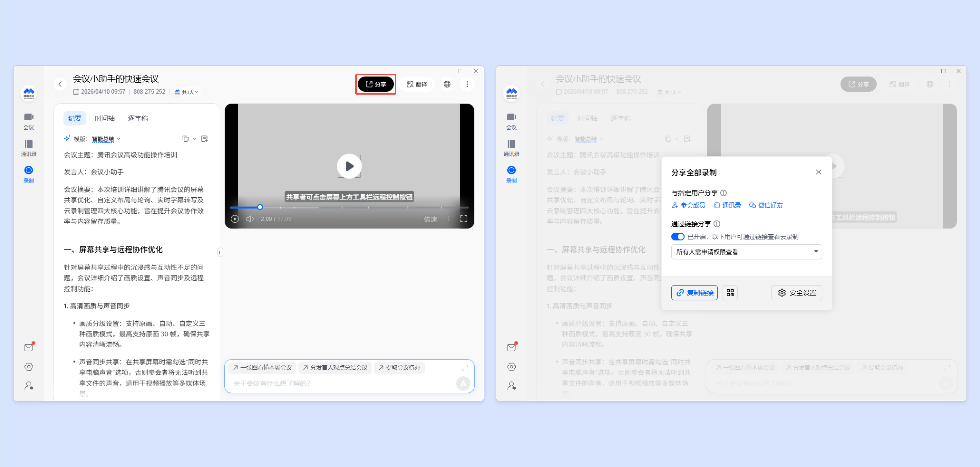Click the send arrow in AI chat box

[x=463, y=383]
